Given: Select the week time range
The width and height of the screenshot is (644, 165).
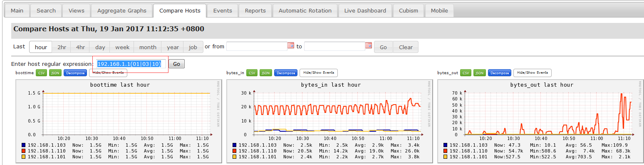Looking at the screenshot, I should click(122, 47).
